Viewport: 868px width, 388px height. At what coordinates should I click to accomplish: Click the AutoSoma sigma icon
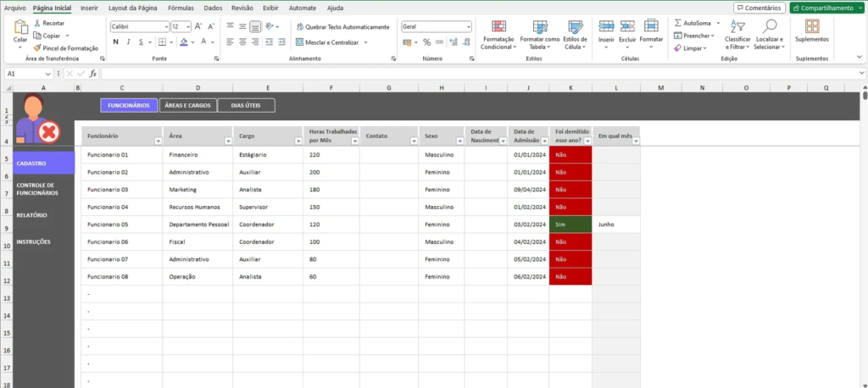pos(678,23)
